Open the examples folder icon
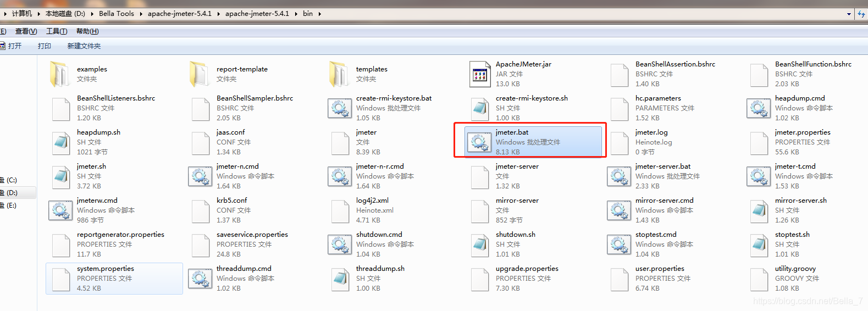868x311 pixels. tap(60, 75)
